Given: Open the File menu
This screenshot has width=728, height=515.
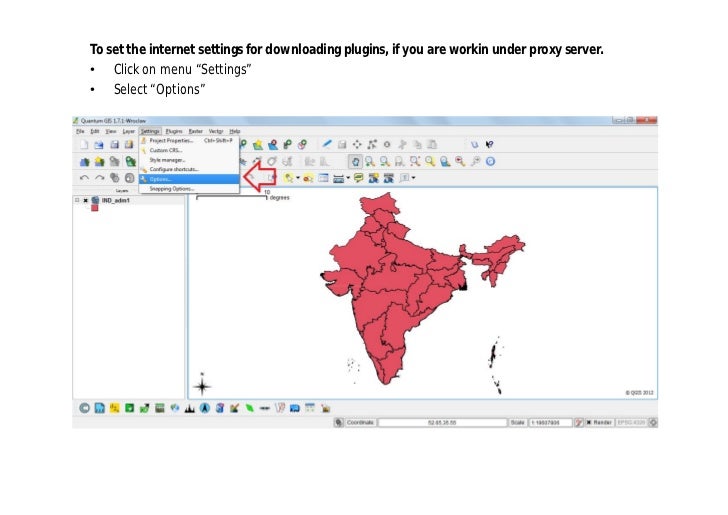Looking at the screenshot, I should (80, 131).
